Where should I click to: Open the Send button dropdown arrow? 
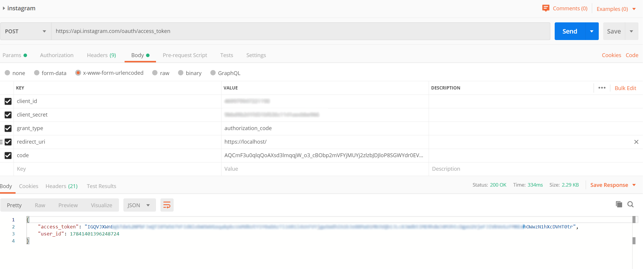point(592,31)
